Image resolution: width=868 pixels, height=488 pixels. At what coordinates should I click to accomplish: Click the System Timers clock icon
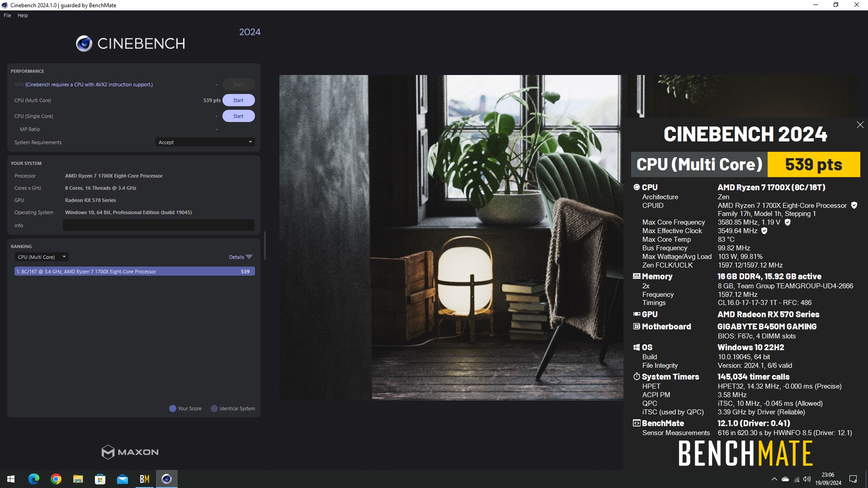(x=637, y=376)
